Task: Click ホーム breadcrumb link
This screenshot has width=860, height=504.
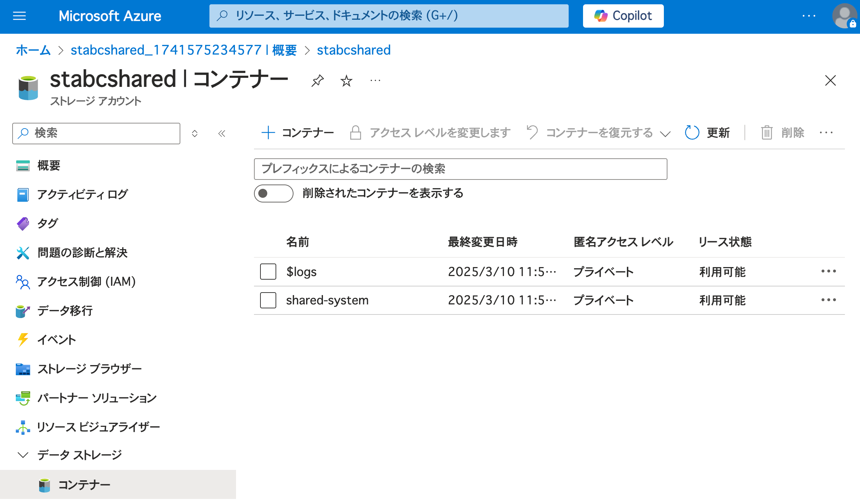Action: click(x=33, y=50)
